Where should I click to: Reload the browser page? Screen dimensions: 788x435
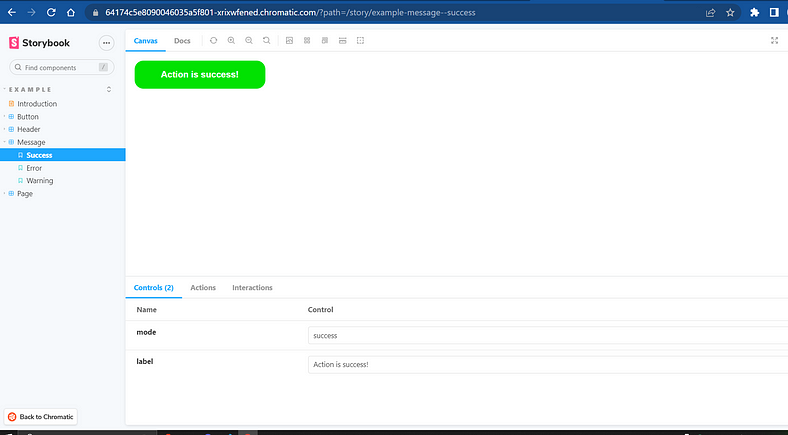pyautogui.click(x=51, y=13)
